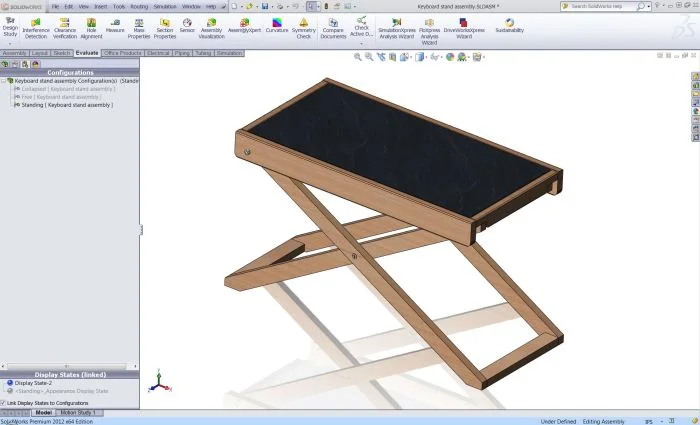
Task: Open the Hole Alignment tool
Action: (91, 27)
